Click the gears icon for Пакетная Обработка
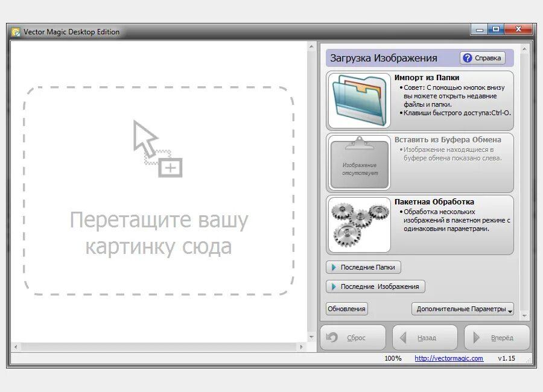Screen dimensions: 543x392 click(359, 225)
